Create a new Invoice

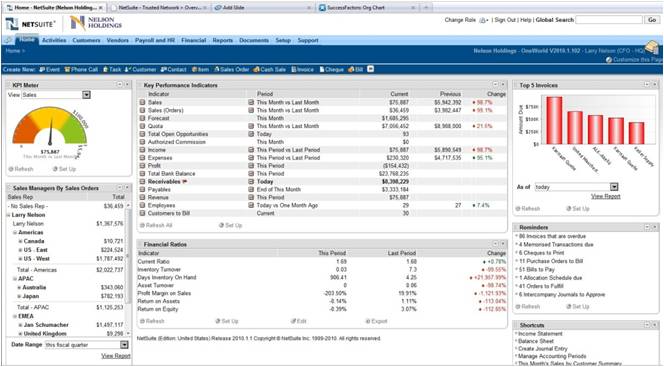point(302,69)
